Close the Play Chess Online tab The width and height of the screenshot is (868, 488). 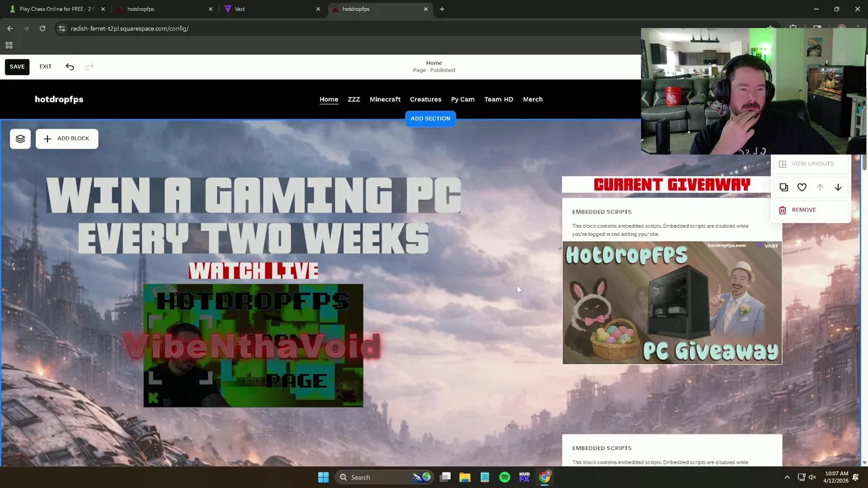pos(103,9)
